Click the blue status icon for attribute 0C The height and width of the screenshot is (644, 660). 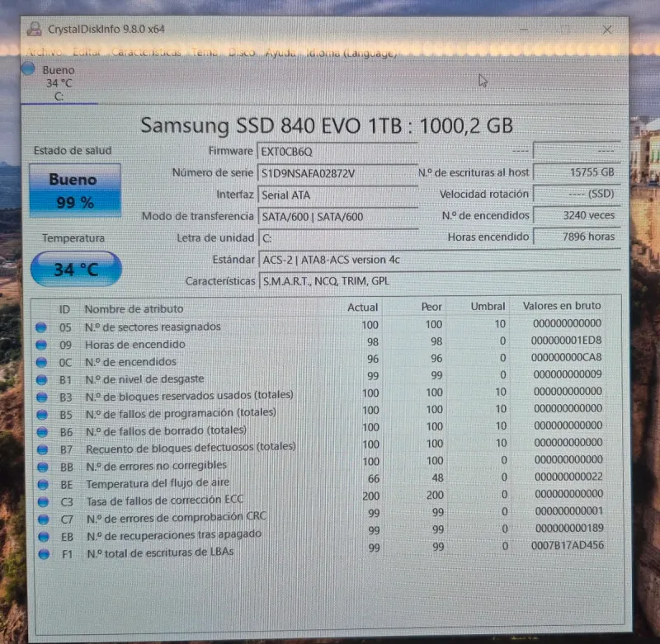(x=41, y=362)
